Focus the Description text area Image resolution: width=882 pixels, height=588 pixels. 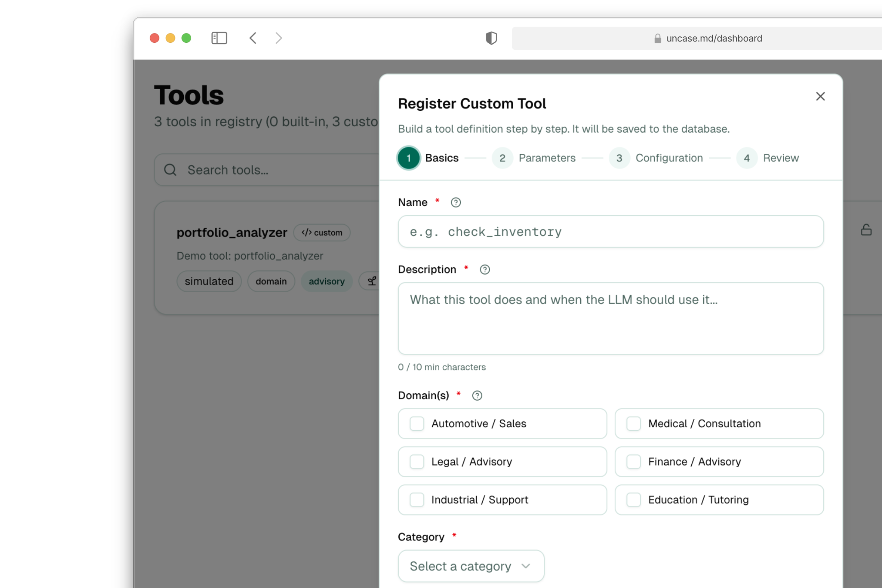611,318
